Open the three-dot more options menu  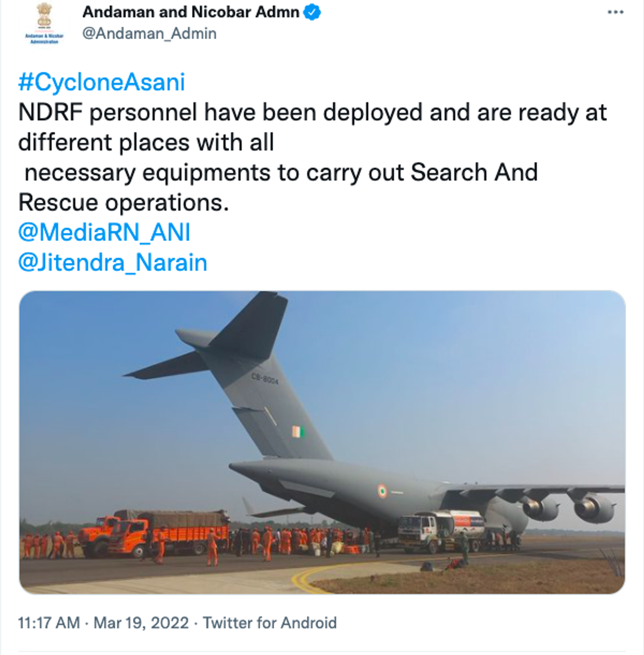(x=615, y=12)
